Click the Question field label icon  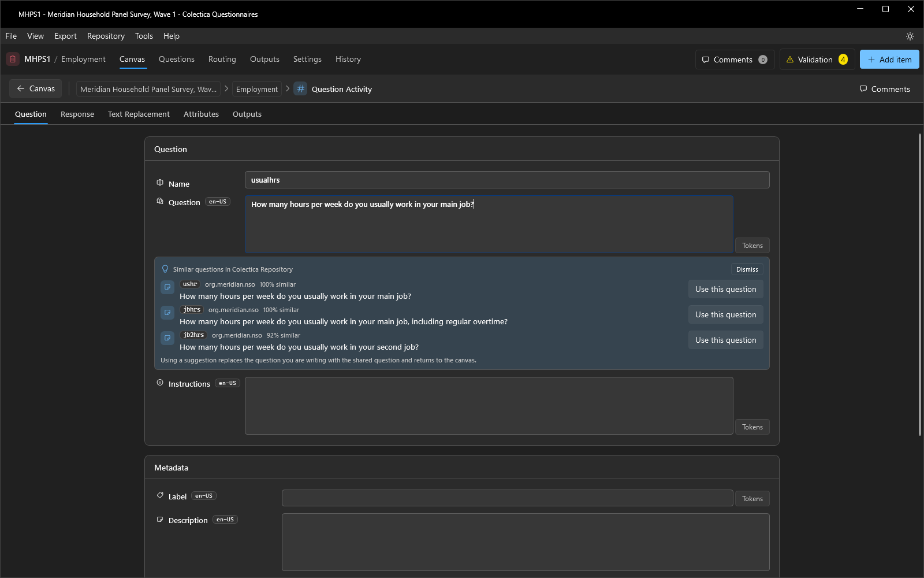[x=160, y=201]
